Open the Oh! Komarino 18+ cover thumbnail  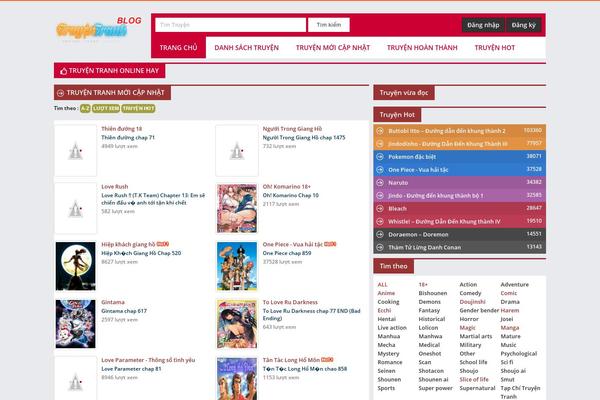(237, 208)
